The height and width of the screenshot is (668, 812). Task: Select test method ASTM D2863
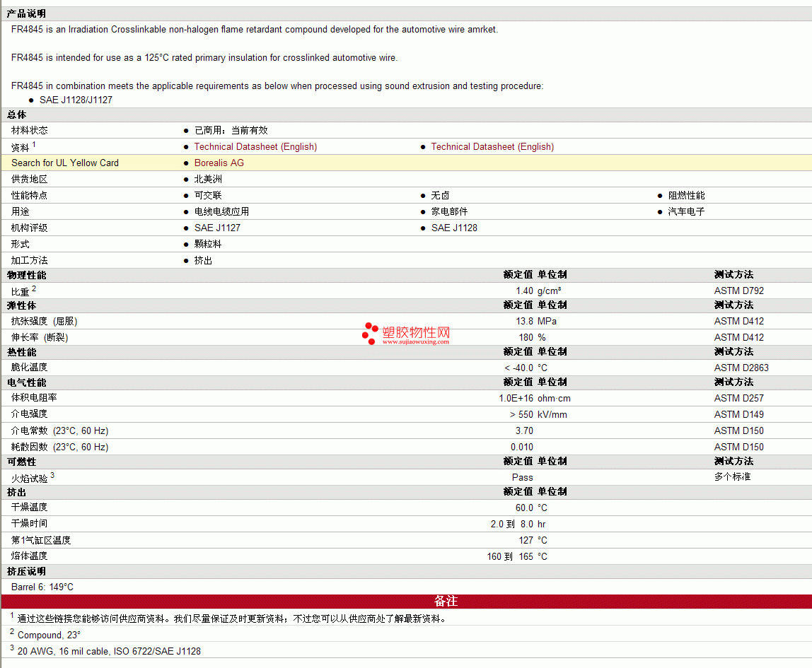[x=741, y=368]
